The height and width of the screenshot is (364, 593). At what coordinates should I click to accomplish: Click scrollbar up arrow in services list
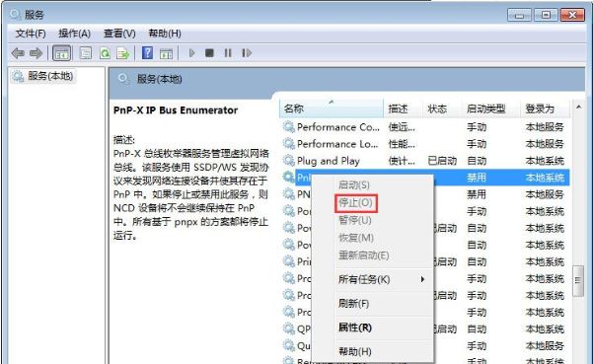point(578,108)
